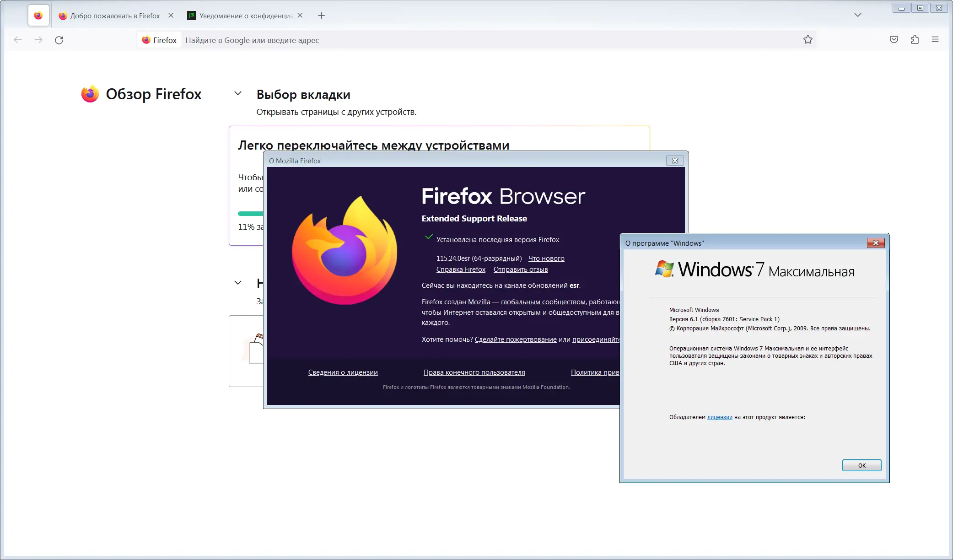The height and width of the screenshot is (560, 953).
Task: Open the Extensions puzzle icon
Action: 915,40
